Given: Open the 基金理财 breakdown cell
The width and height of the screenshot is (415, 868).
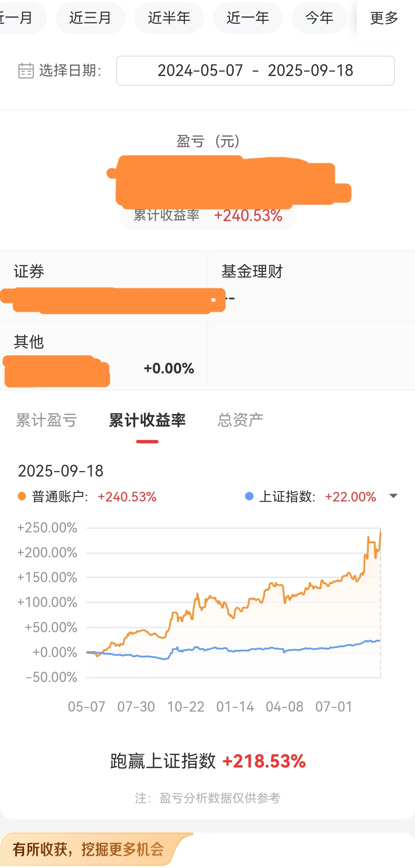Looking at the screenshot, I should pyautogui.click(x=311, y=285).
